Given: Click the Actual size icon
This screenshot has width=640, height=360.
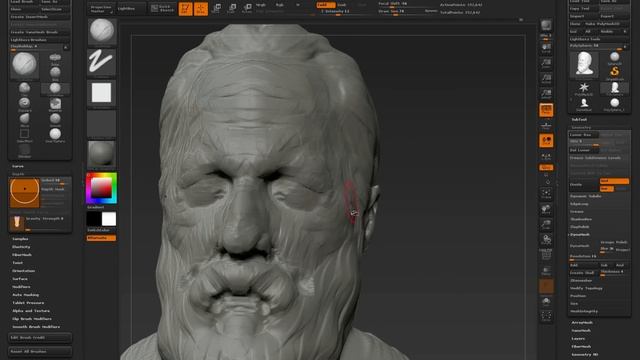Looking at the screenshot, I should coord(546,79).
